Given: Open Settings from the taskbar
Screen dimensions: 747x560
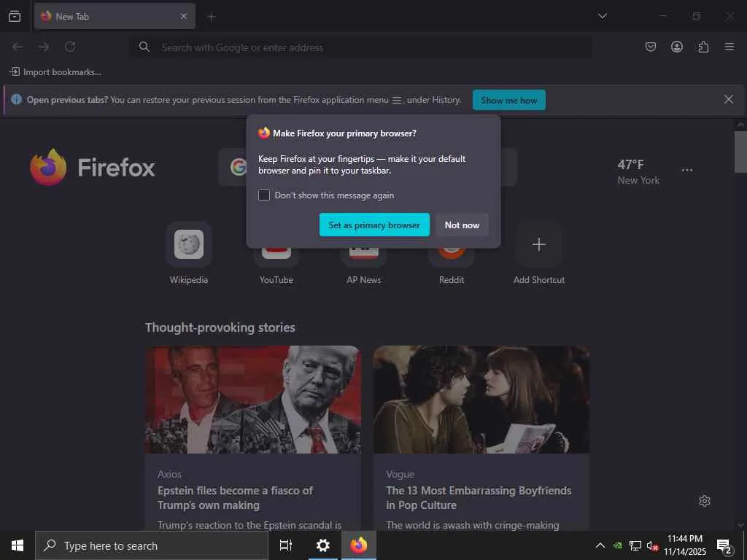Looking at the screenshot, I should click(323, 545).
